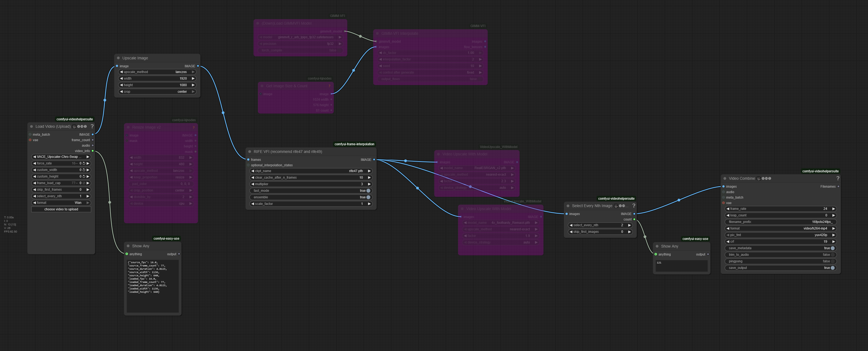Image resolution: width=868 pixels, height=351 pixels.
Task: Click the VACE_Upscaler-Chrs-Swap file selector
Action: 61,157
